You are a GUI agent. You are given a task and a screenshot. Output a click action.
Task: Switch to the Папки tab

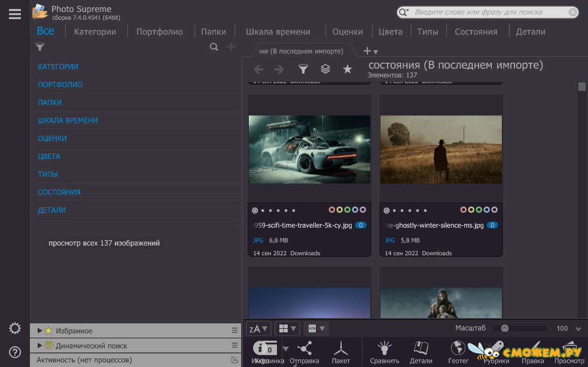[214, 32]
